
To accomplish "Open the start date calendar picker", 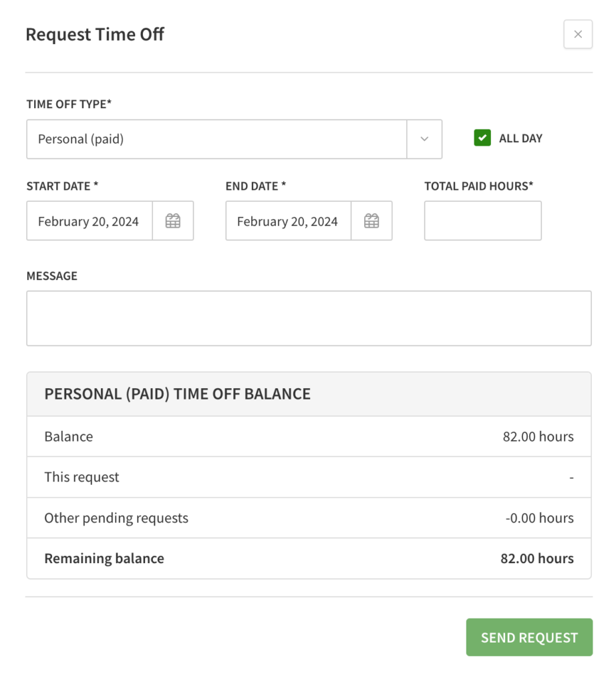I will click(173, 220).
